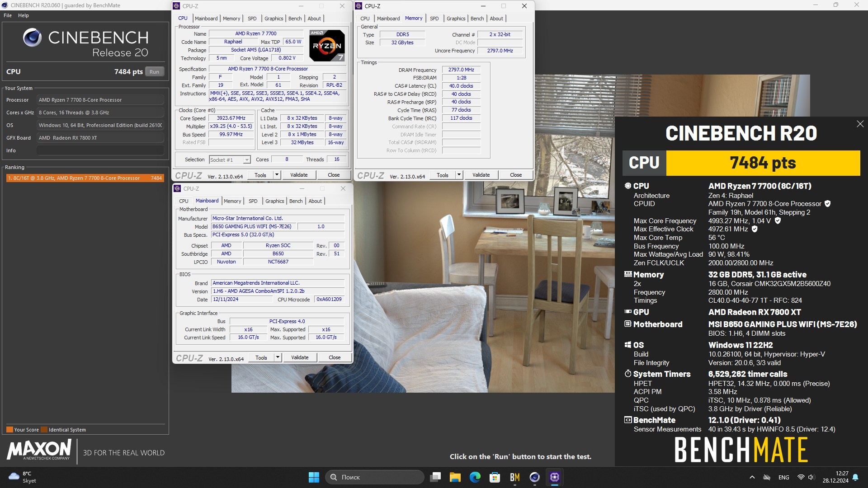Screen dimensions: 868x488
Task: Open Memory tab in Mainboard CPU-Z window
Action: pos(232,201)
